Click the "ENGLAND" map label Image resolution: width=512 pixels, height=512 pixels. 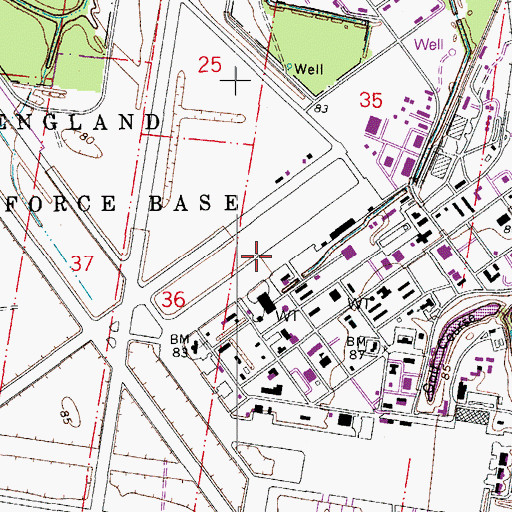(x=80, y=123)
